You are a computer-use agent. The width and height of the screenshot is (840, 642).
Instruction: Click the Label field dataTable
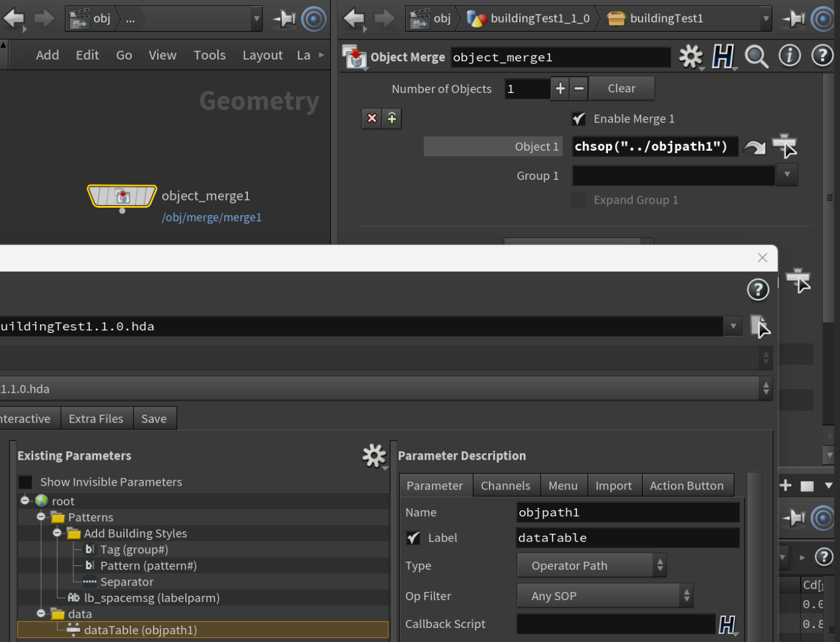click(628, 538)
